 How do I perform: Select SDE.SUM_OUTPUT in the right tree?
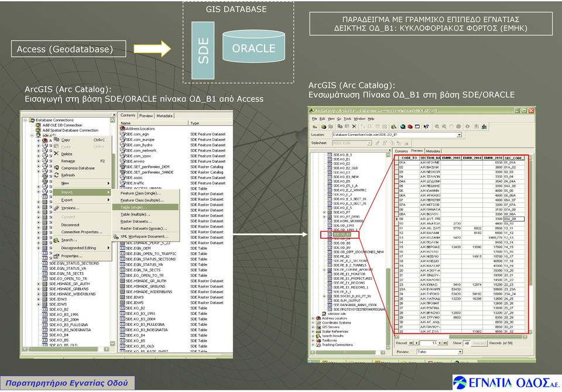tap(347, 301)
